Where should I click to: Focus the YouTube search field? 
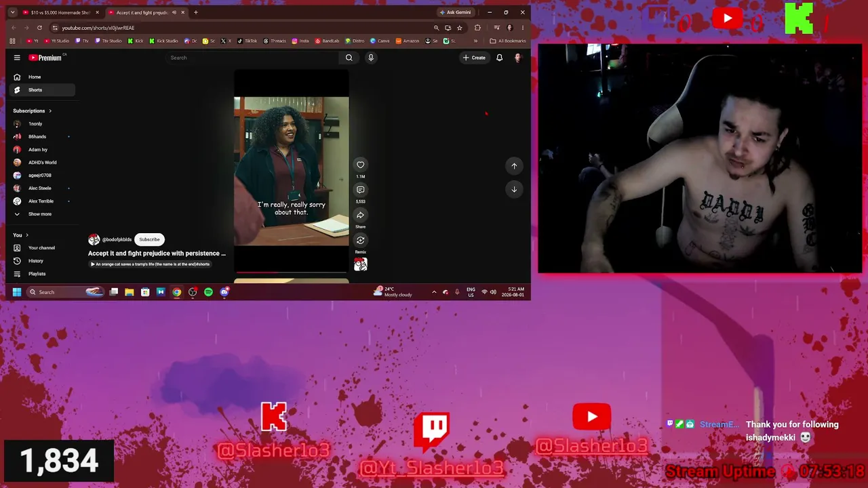[253, 58]
